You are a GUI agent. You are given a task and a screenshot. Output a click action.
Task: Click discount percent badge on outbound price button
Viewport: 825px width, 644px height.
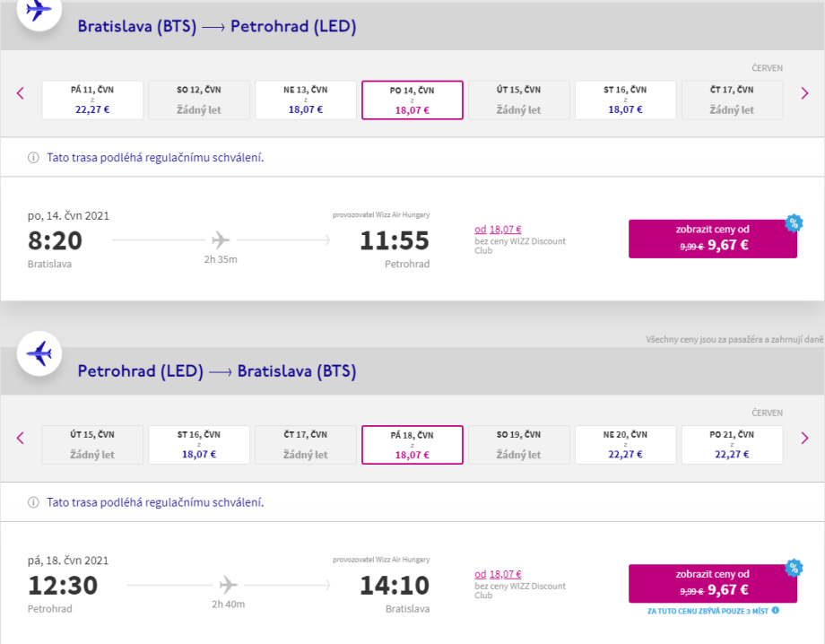click(794, 223)
